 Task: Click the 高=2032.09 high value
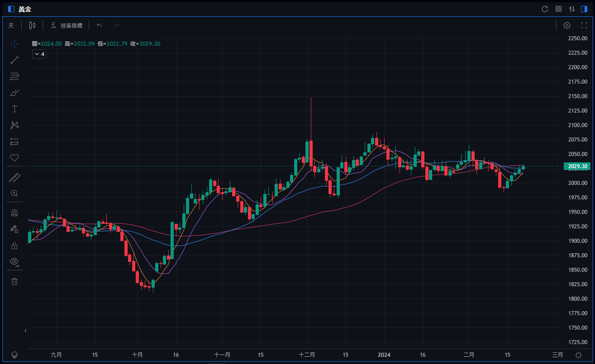80,44
